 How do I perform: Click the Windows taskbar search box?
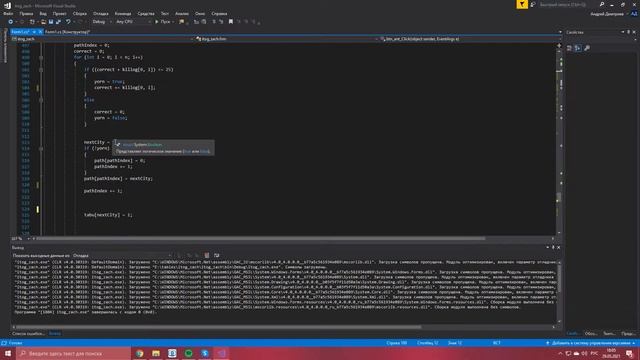tap(73, 353)
